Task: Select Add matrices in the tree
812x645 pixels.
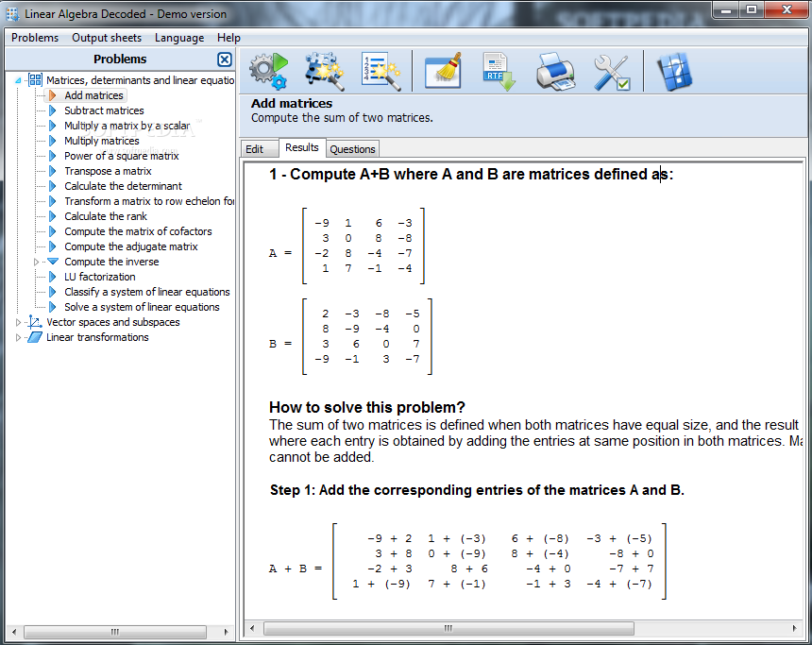Action: pyautogui.click(x=93, y=95)
